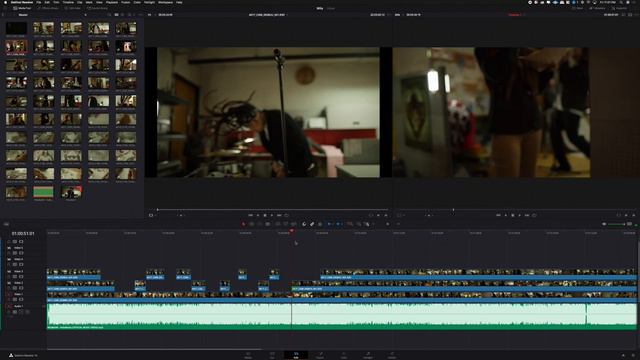Image resolution: width=640 pixels, height=360 pixels.
Task: Switch media pool to thumbnail view
Action: click(x=116, y=15)
